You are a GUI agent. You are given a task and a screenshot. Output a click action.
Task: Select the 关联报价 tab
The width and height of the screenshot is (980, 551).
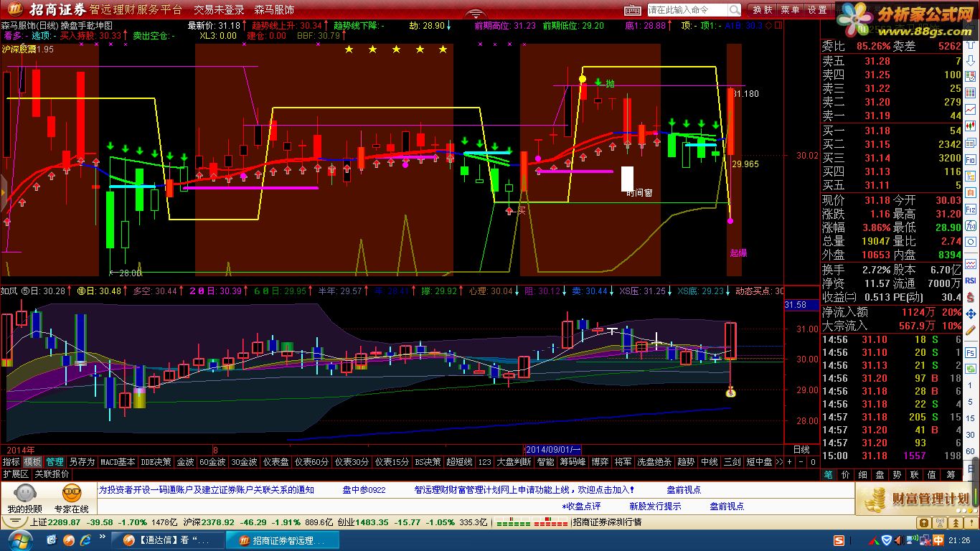(52, 474)
